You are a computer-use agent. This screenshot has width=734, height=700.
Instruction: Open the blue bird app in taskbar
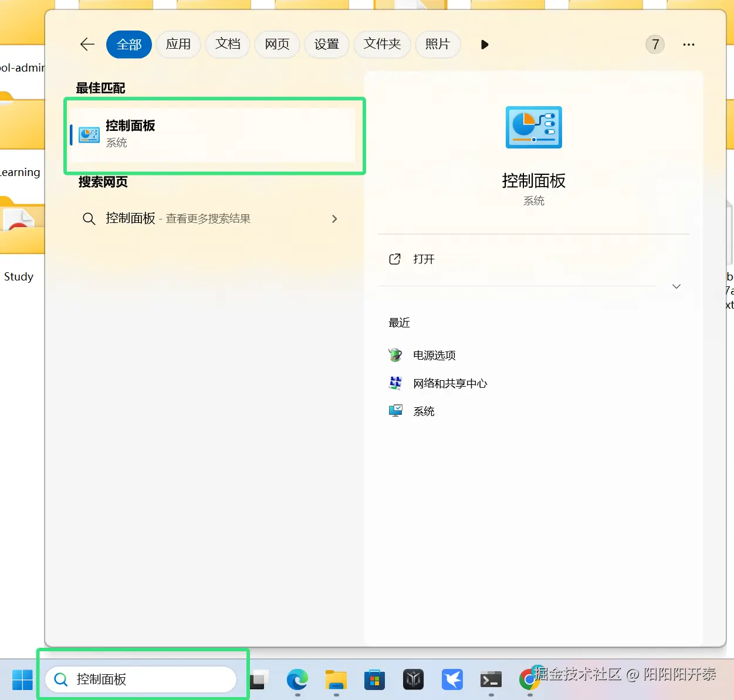(452, 679)
